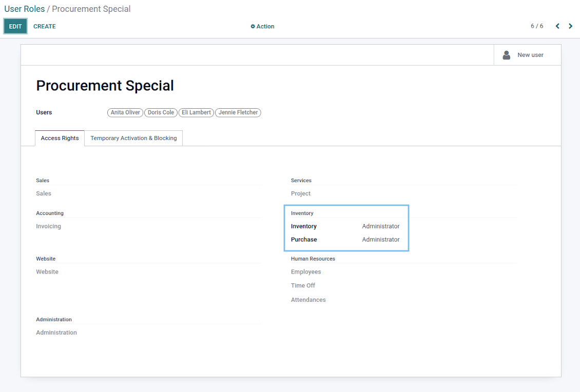Click the Time Off field label
Image resolution: width=580 pixels, height=392 pixels.
coord(303,285)
